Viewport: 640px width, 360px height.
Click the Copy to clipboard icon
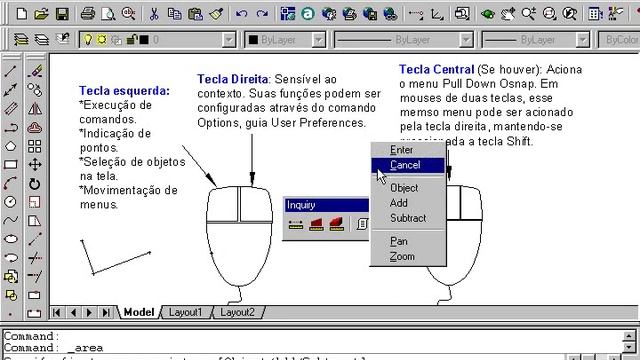[x=174, y=14]
